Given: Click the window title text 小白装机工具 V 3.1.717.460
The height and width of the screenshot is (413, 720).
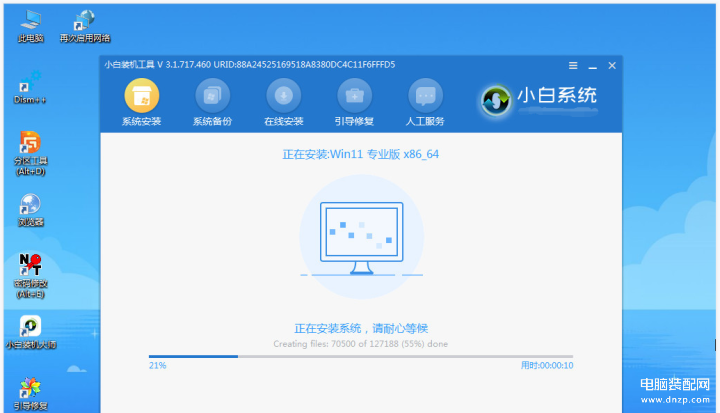Looking at the screenshot, I should (158, 65).
